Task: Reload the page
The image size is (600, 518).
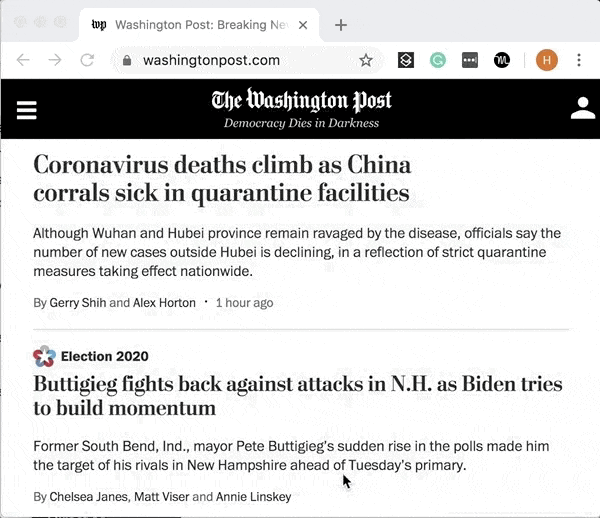Action: click(x=87, y=60)
